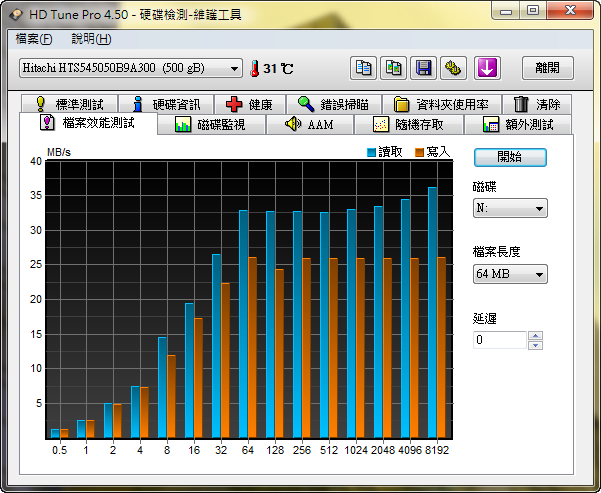Click the 31 ℃ temperature reading

[278, 69]
